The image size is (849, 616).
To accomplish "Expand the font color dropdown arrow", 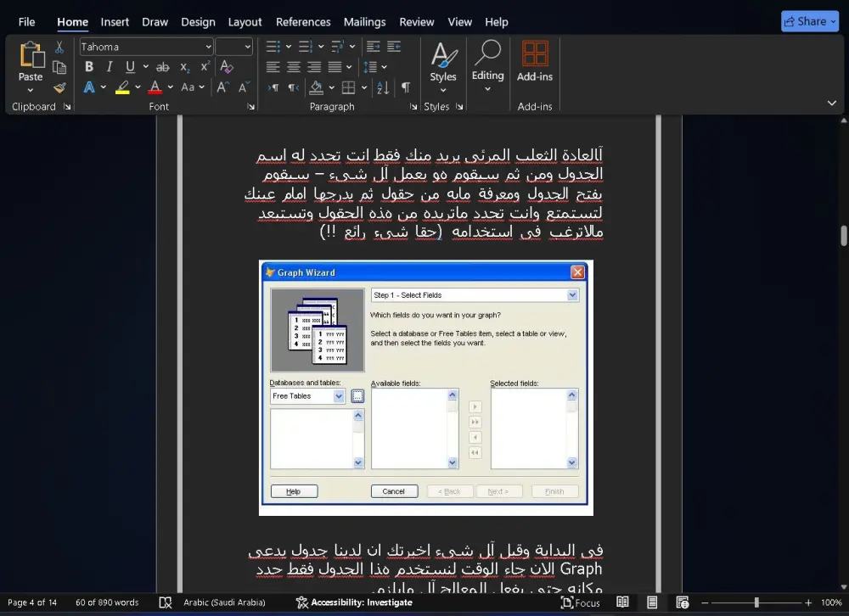I will 169,86.
